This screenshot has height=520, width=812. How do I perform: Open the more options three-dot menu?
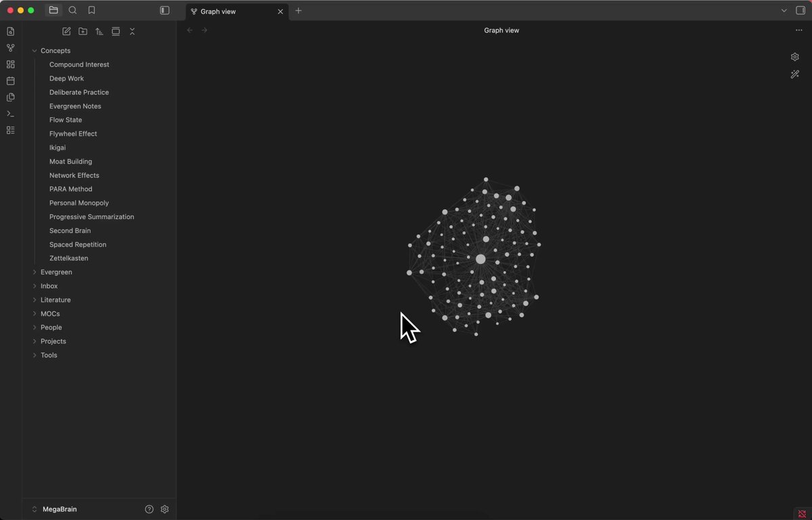799,30
